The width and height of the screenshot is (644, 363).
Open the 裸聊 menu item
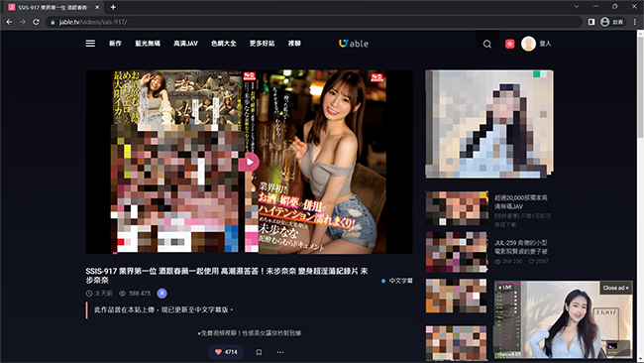pos(294,44)
